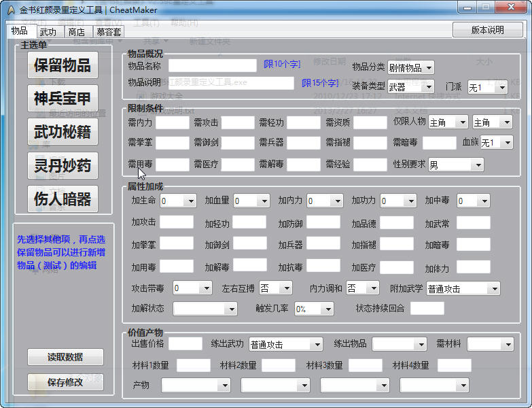This screenshot has height=408, width=532.
Task: Open the 加生命 dropdown
Action: coord(178,201)
